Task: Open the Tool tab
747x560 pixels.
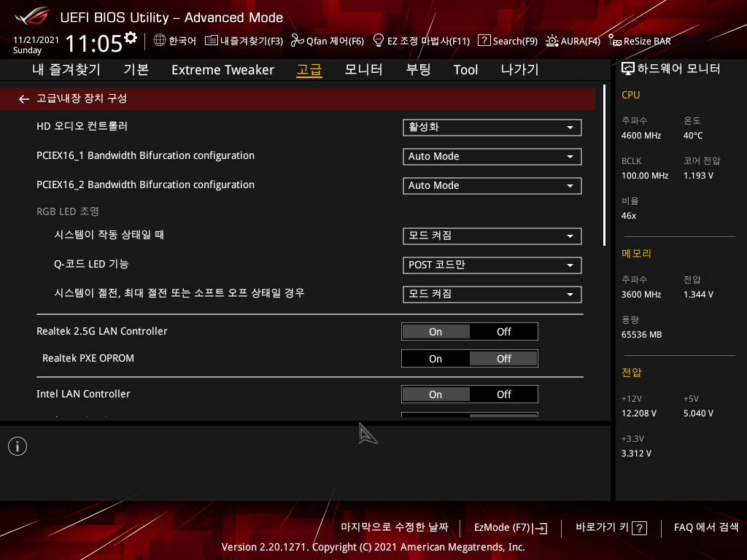Action: (x=465, y=70)
